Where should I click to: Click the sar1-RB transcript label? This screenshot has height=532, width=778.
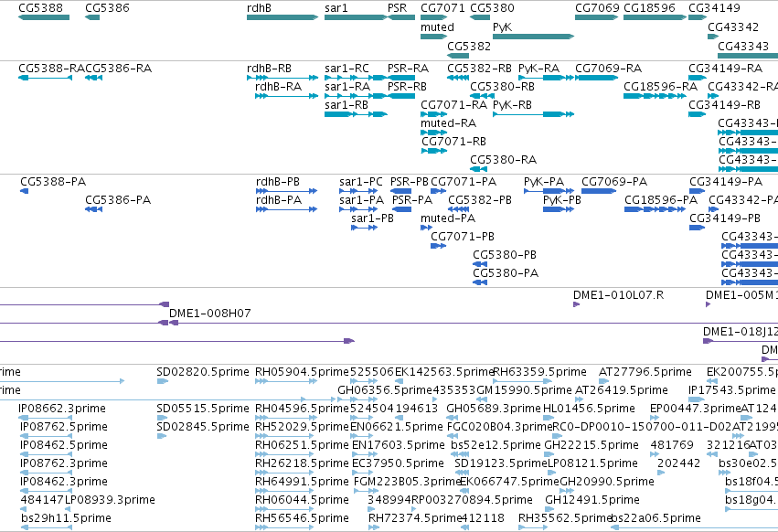(x=346, y=105)
